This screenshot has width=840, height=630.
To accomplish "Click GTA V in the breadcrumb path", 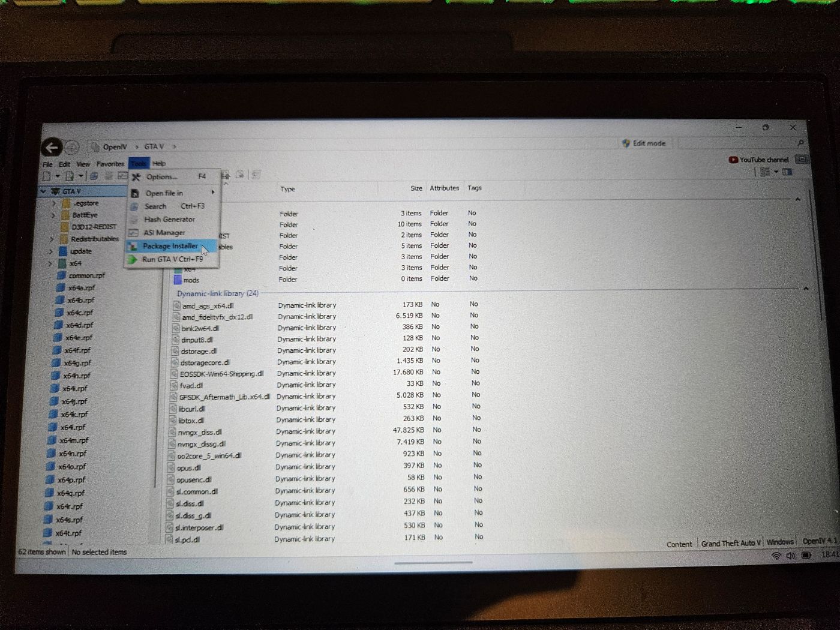I will pyautogui.click(x=154, y=146).
